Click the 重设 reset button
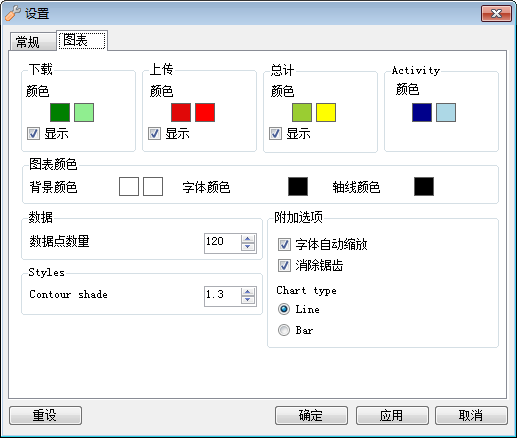The image size is (517, 438). coord(45,415)
